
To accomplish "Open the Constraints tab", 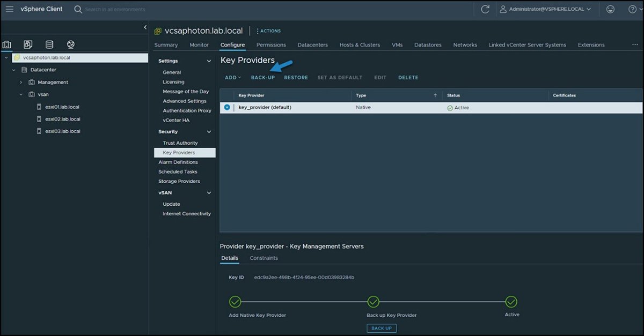I will click(264, 258).
